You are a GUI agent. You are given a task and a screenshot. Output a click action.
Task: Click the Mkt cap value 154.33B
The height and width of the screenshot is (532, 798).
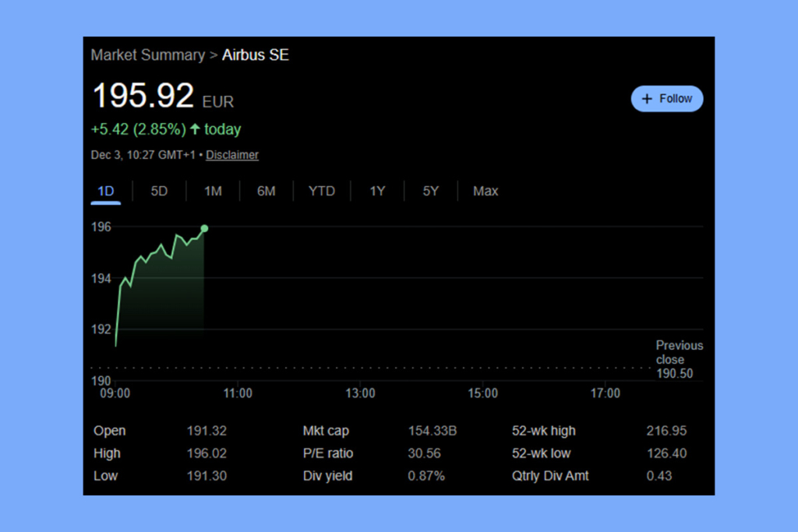(433, 431)
